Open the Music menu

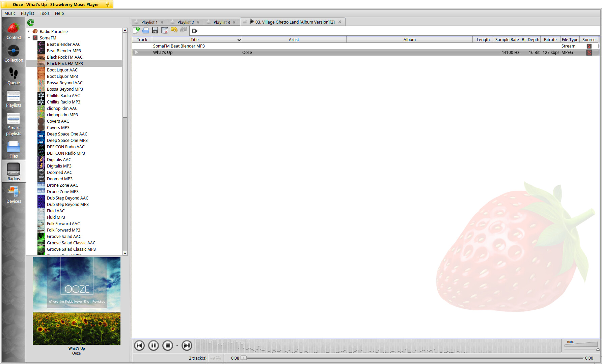pos(10,13)
